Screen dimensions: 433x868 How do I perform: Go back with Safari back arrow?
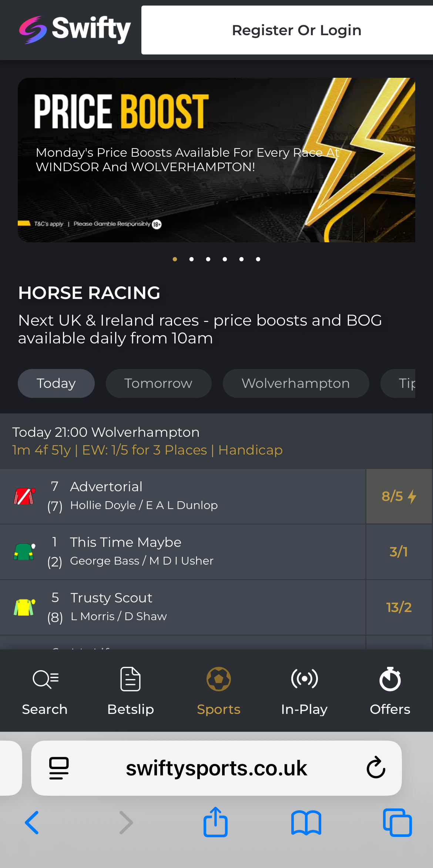click(32, 823)
